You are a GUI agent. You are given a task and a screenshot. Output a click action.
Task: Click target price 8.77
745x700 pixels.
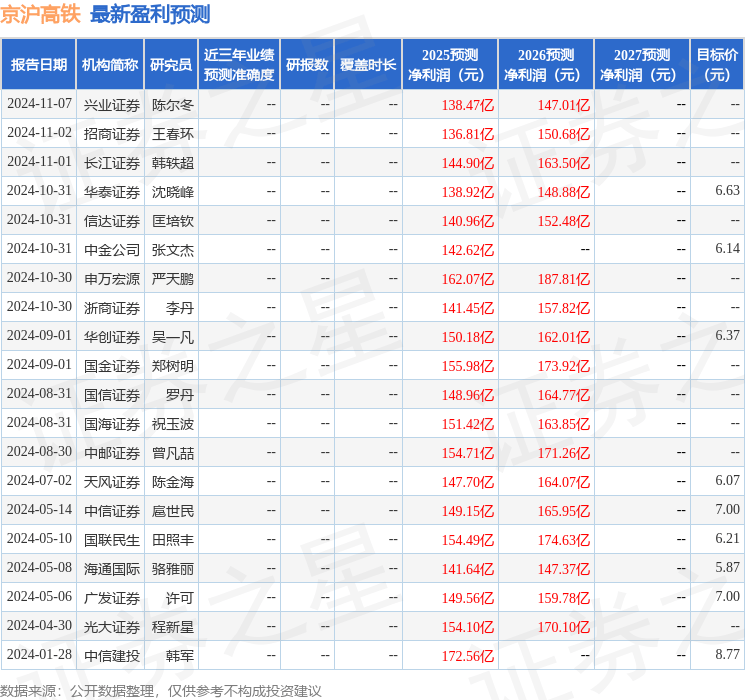click(x=727, y=654)
